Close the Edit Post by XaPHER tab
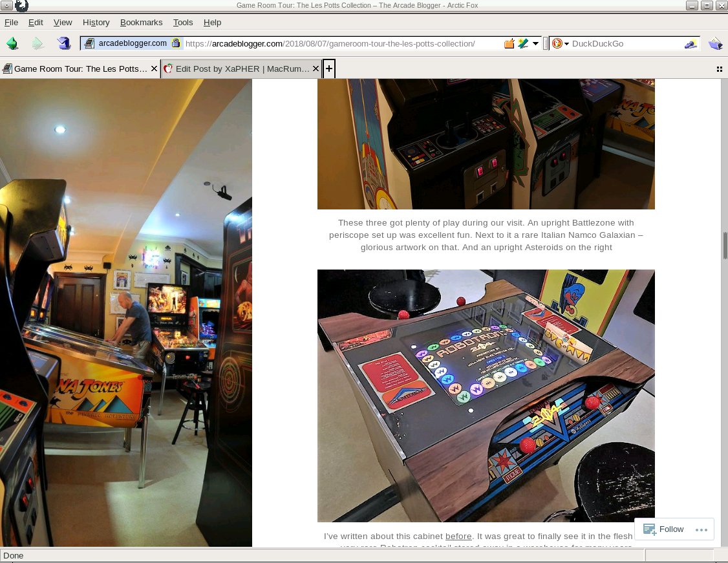Viewport: 728px width, 563px height. tap(316, 69)
